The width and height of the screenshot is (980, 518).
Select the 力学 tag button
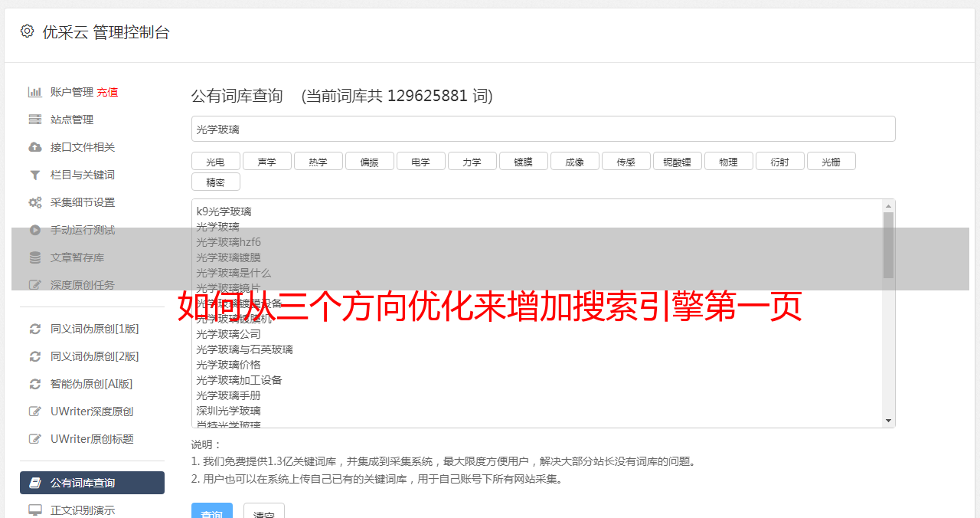tap(472, 162)
